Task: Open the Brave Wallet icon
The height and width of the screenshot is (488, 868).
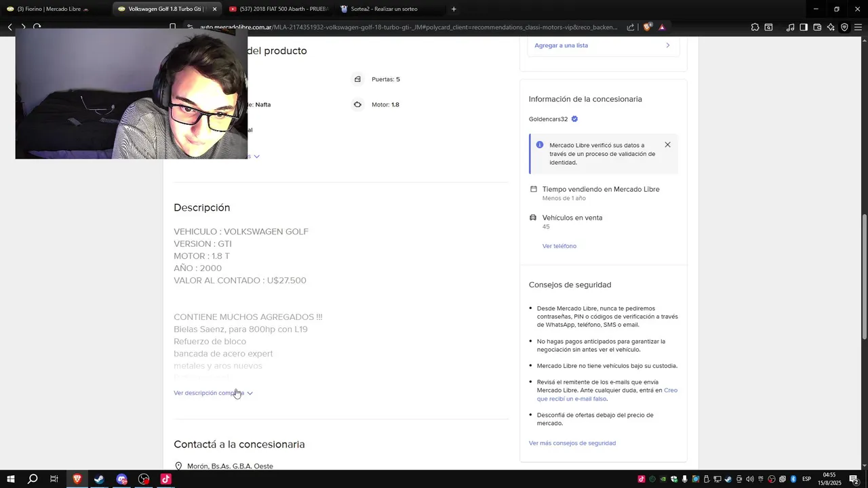Action: (x=817, y=27)
